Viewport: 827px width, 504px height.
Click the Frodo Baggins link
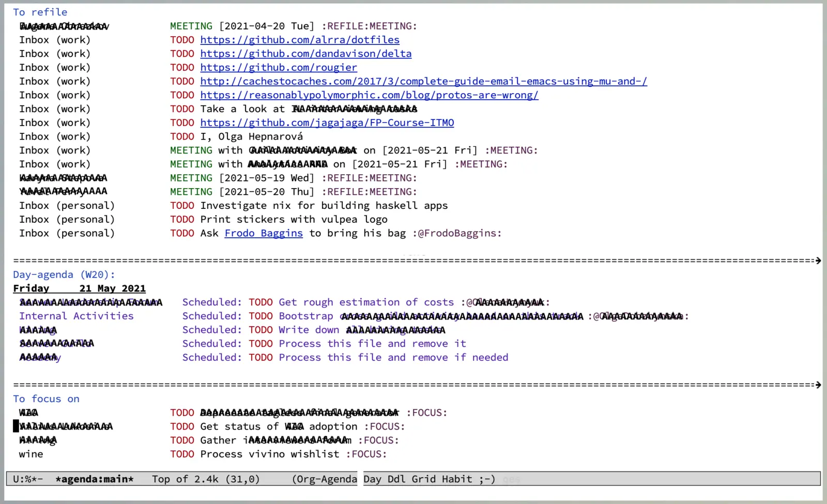coord(264,233)
